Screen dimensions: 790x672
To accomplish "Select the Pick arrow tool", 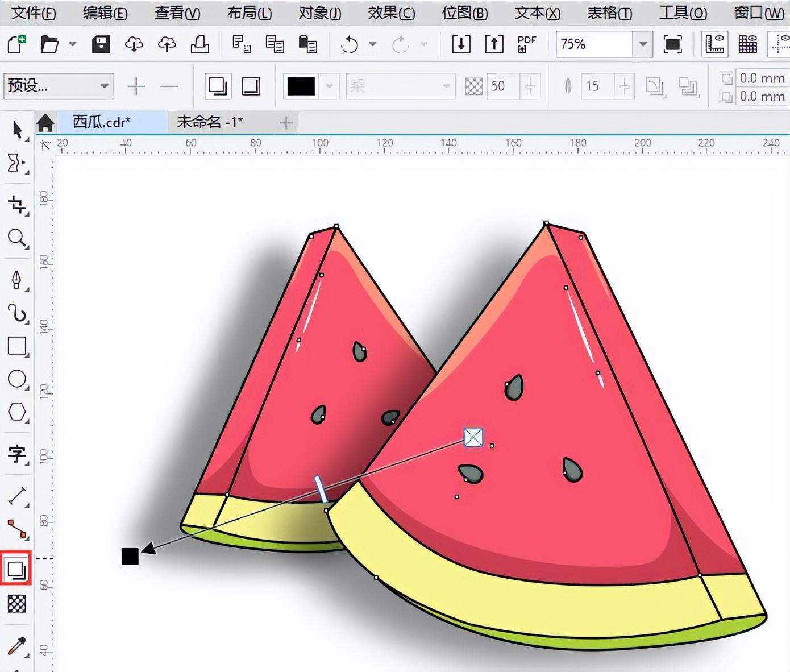I will coord(17,130).
